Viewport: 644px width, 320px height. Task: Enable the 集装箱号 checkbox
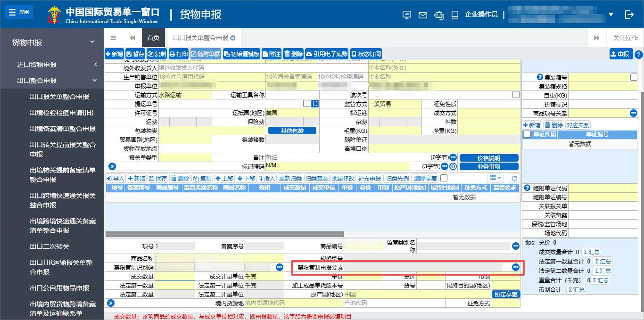634,76
